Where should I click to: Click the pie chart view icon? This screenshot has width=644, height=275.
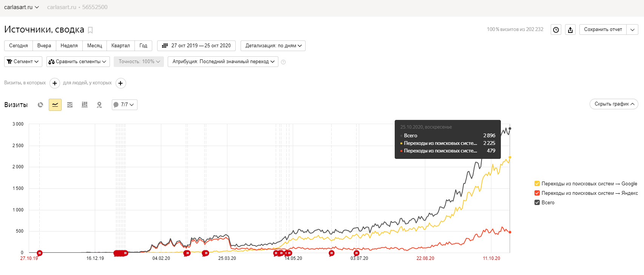40,105
